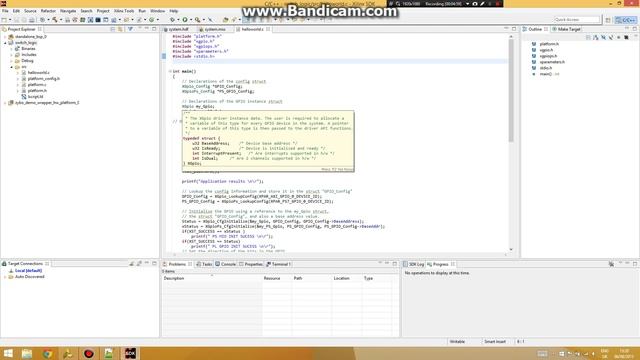Screen dimensions: 640x360
Task: Toggle Hide Inactive Elements in Outline
Action: click(x=627, y=37)
